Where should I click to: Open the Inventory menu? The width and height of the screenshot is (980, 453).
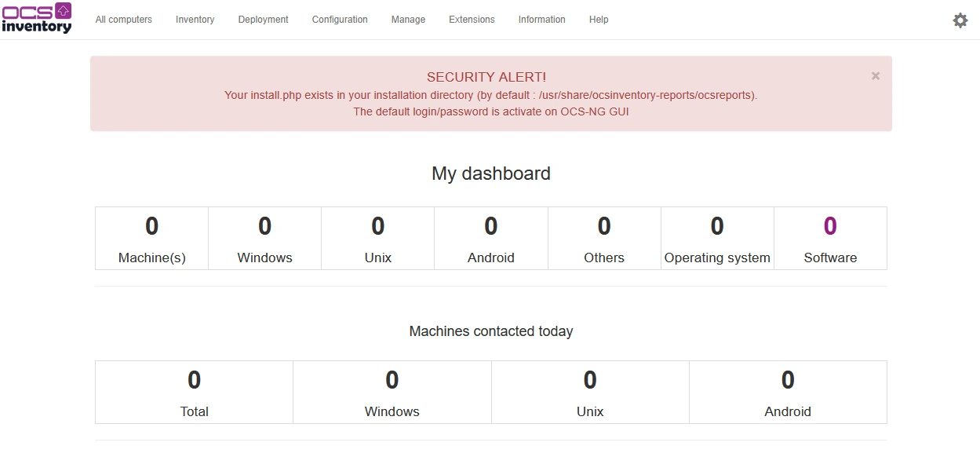pyautogui.click(x=195, y=20)
